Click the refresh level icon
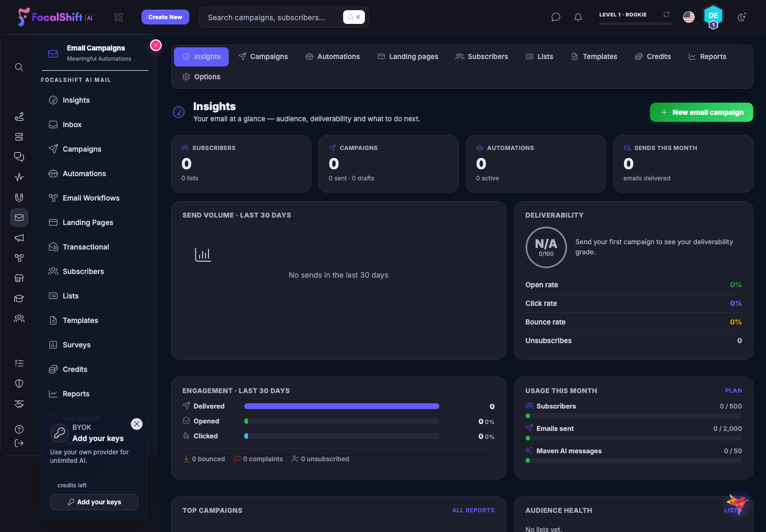This screenshot has width=766, height=532. (x=667, y=14)
